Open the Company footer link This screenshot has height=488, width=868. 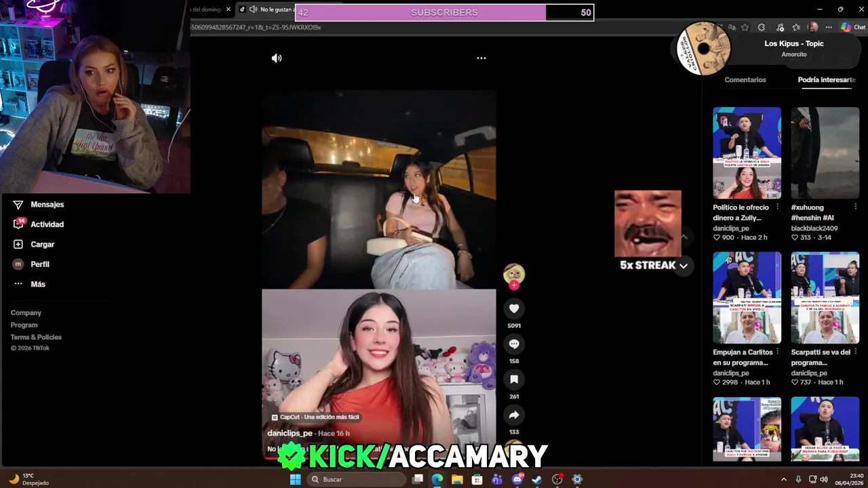(26, 313)
